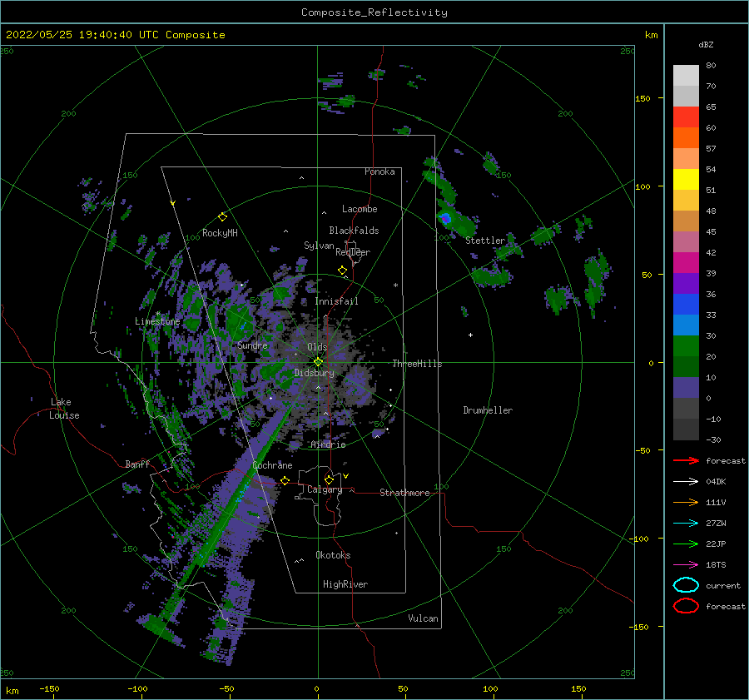Click the 65 dBZ red color swatch

(x=686, y=117)
